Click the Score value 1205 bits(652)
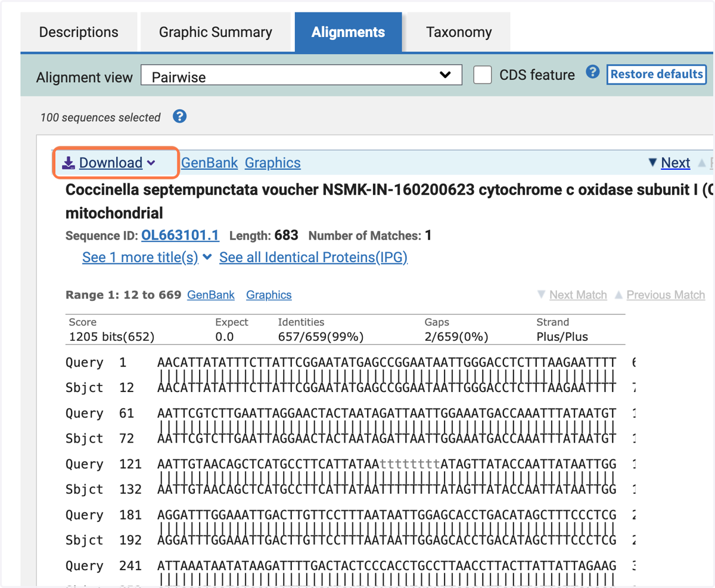 [112, 337]
